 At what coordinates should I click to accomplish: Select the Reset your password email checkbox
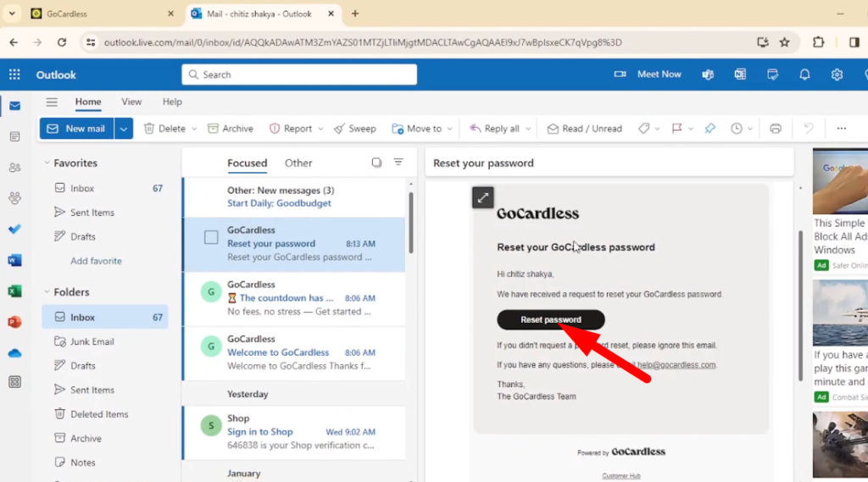[x=211, y=237]
